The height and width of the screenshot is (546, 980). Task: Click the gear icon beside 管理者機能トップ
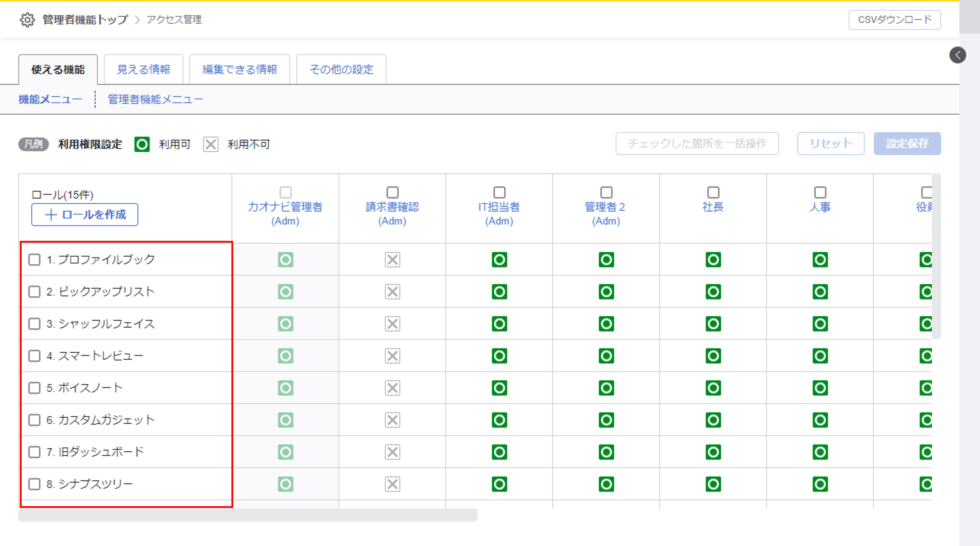tap(27, 20)
